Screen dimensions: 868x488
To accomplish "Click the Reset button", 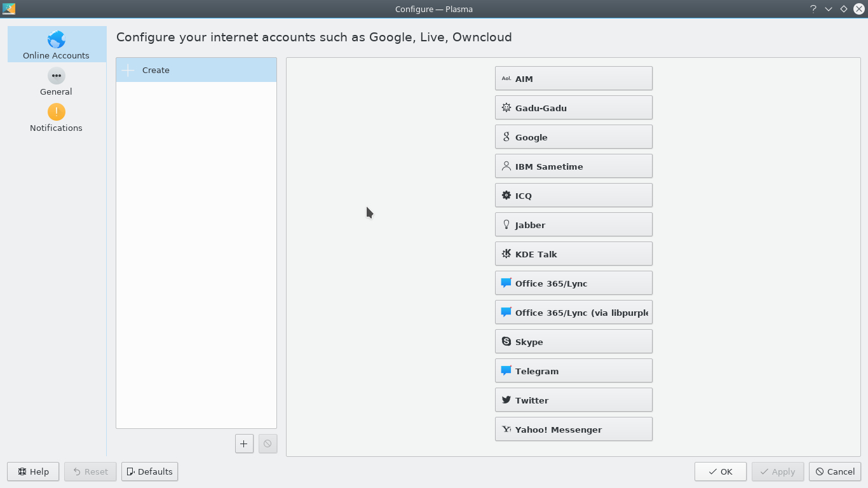I will click(90, 471).
